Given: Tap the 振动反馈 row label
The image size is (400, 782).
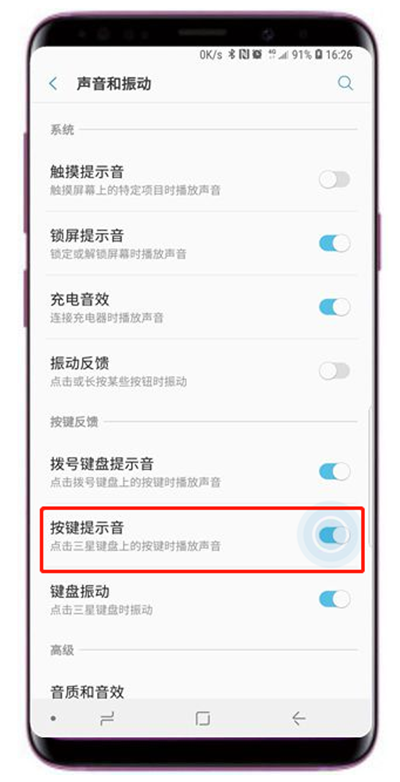Looking at the screenshot, I should 80,363.
